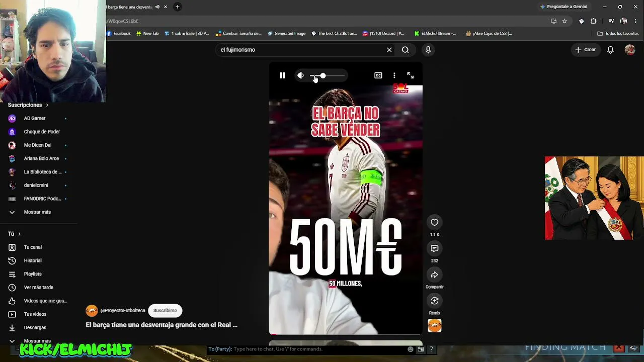The image size is (644, 362).
Task: Go to Me Dicen Dai channel
Action: (x=38, y=145)
